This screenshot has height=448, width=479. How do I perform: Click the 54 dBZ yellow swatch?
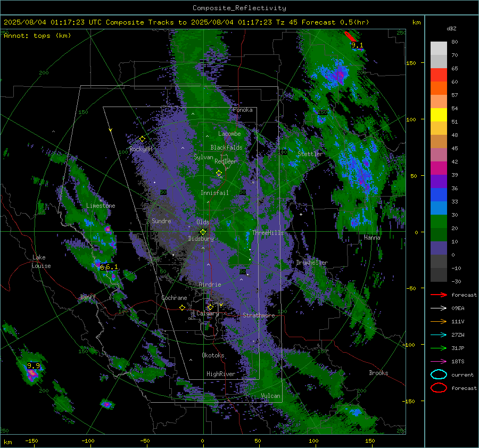pos(439,115)
